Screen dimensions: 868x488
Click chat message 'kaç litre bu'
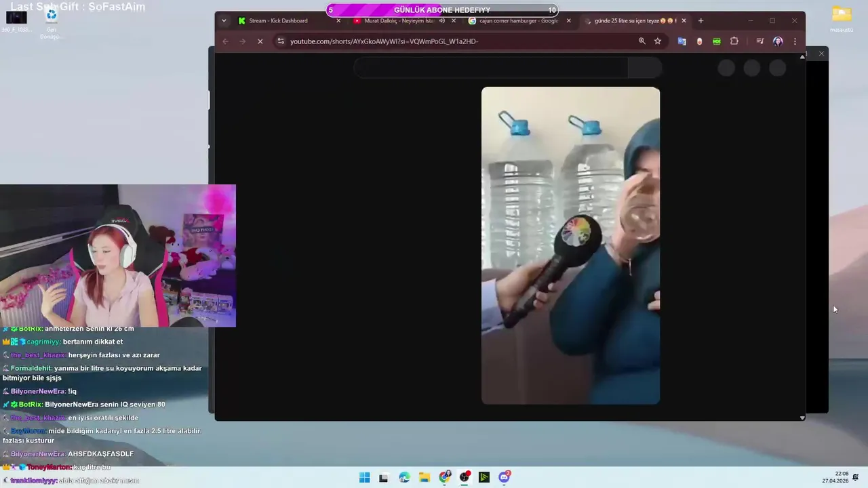click(x=92, y=467)
